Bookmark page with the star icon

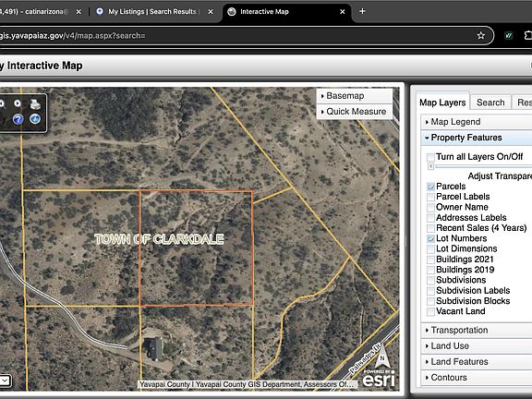coord(481,36)
